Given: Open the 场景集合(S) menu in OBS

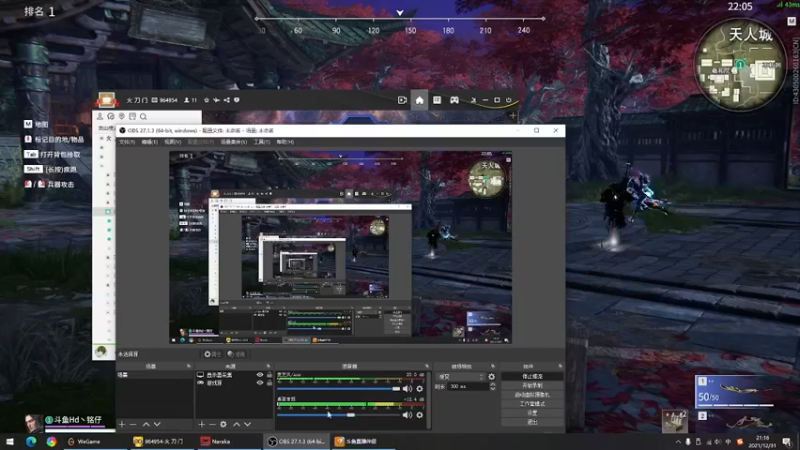Looking at the screenshot, I should (234, 142).
